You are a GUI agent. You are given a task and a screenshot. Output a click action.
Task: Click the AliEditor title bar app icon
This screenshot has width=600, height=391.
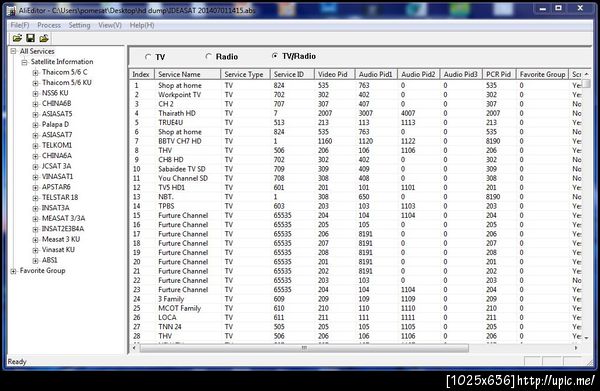11,11
